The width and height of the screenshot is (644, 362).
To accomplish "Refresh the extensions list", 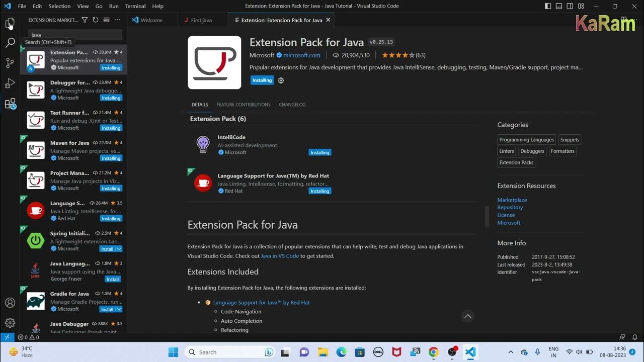I will pyautogui.click(x=96, y=20).
